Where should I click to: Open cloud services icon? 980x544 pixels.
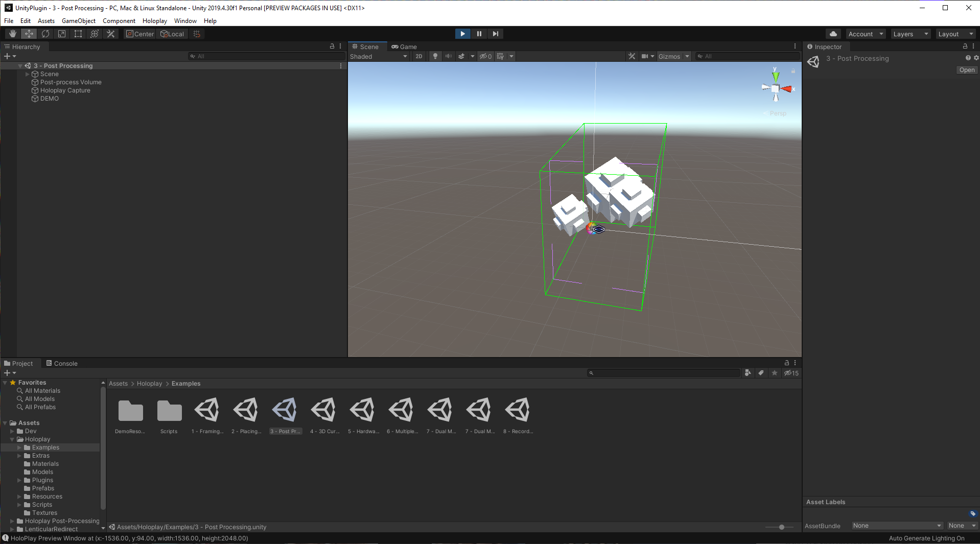tap(833, 34)
